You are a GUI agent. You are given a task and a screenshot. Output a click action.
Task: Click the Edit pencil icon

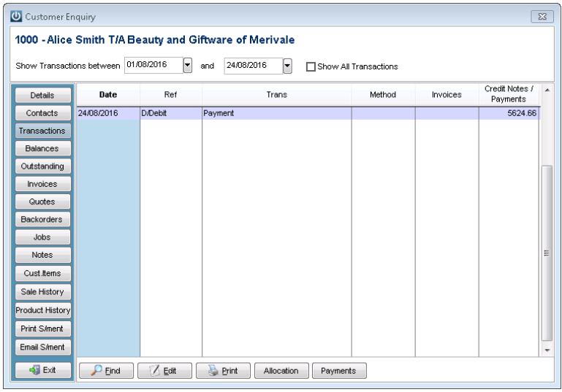tap(154, 370)
